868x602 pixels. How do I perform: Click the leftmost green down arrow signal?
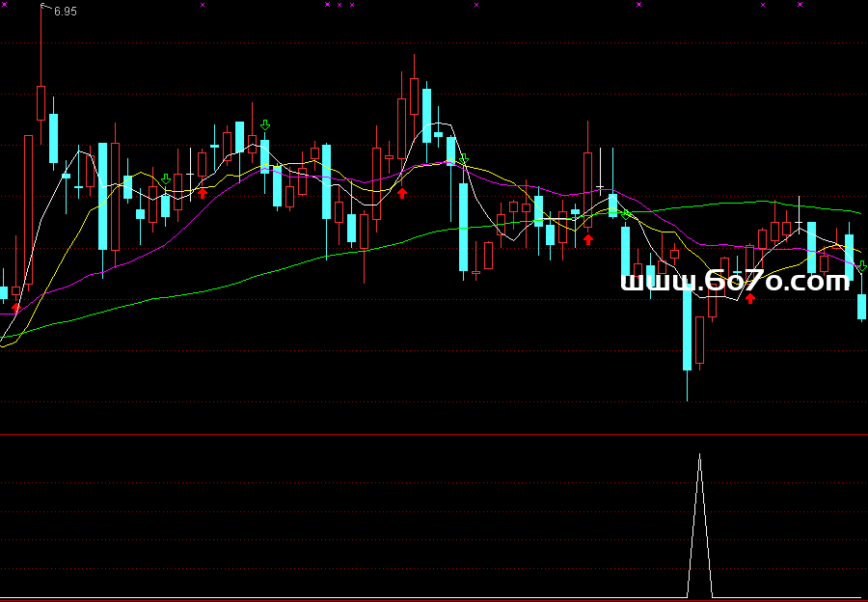(x=166, y=179)
